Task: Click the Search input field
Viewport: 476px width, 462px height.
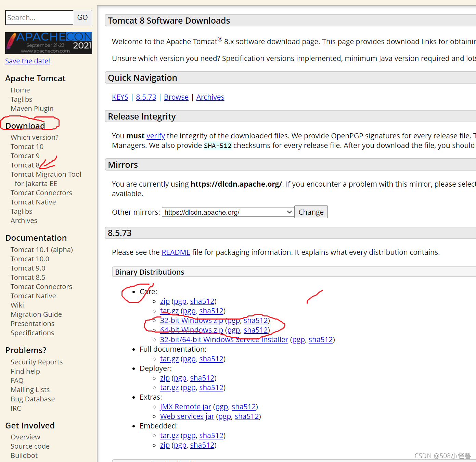Action: 39,17
